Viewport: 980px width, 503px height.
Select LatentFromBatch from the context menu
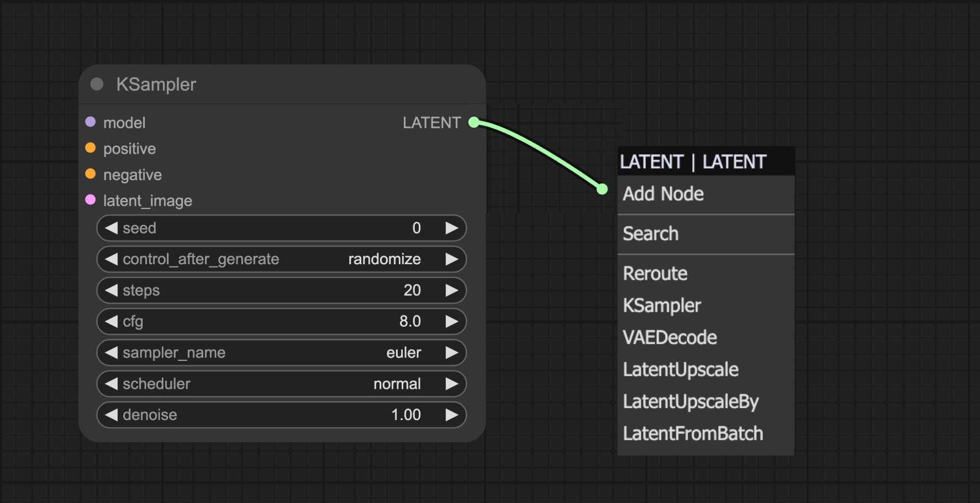pos(693,433)
